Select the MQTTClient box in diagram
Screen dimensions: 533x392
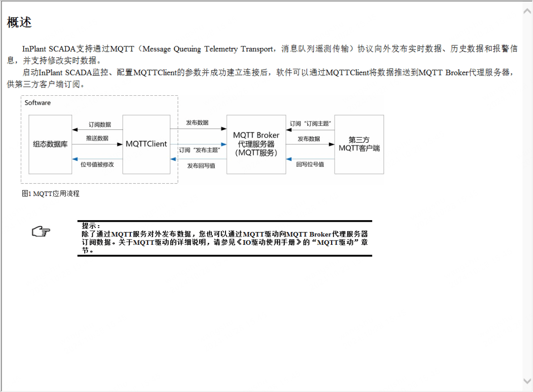147,145
